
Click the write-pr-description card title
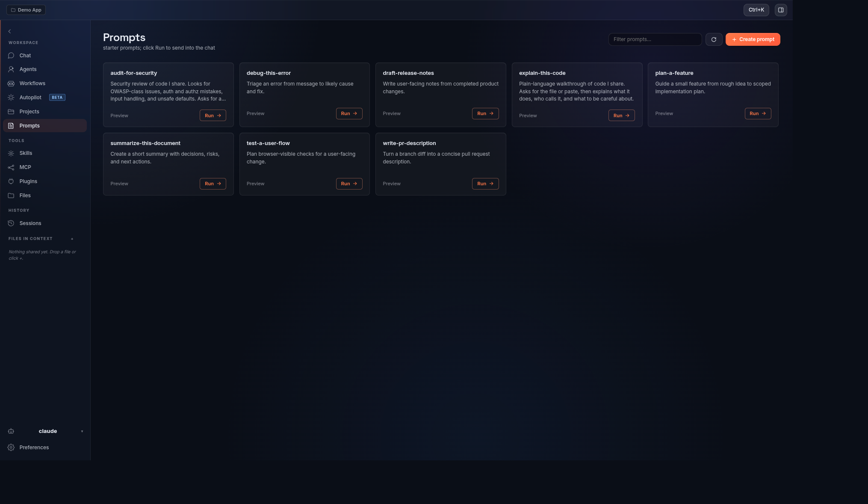[409, 143]
